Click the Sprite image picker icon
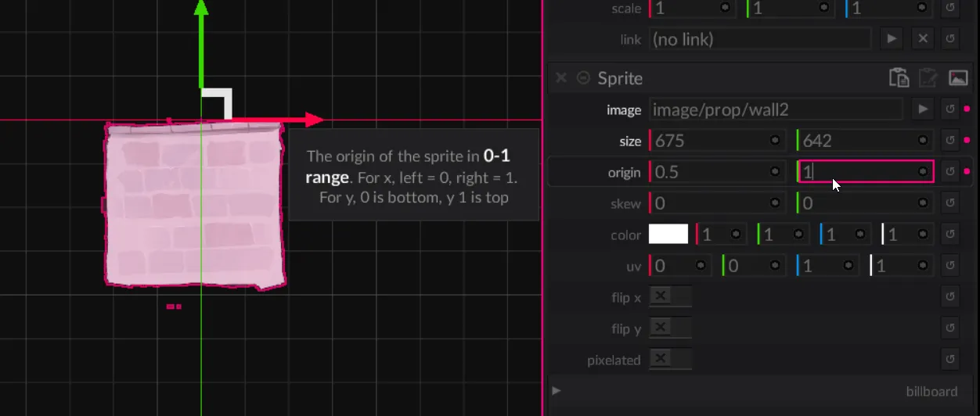 958,77
